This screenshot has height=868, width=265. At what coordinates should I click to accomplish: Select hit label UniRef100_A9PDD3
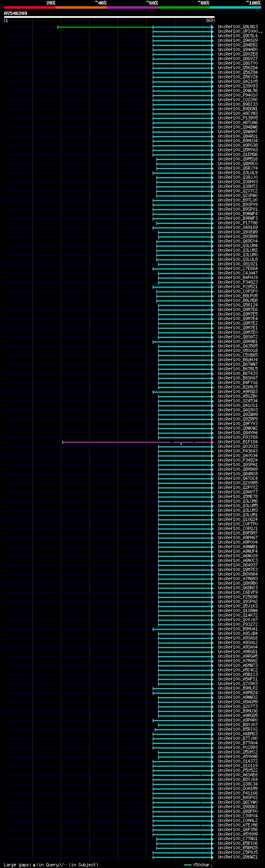pyautogui.click(x=238, y=392)
